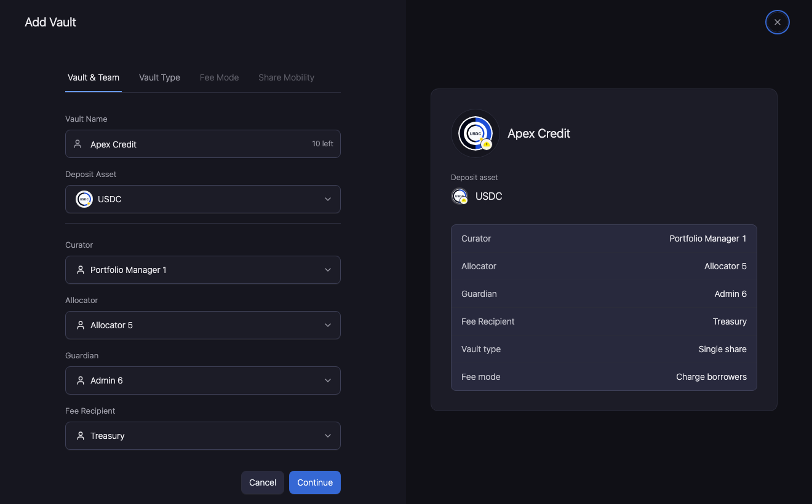
Task: Expand the Guardian dropdown chevron
Action: (328, 380)
